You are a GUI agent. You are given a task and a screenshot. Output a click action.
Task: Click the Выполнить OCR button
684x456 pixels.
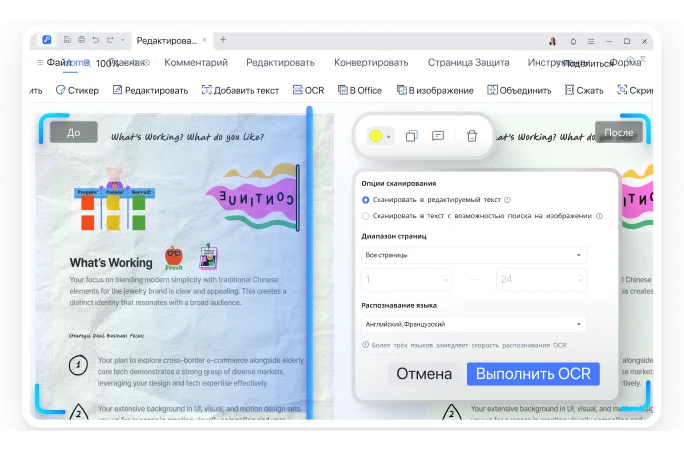(x=533, y=374)
